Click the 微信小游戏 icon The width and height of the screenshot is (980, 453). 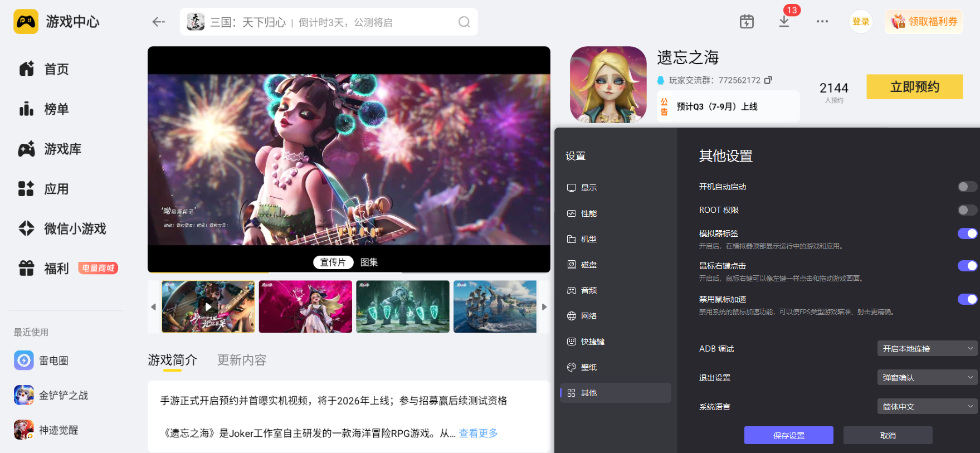(x=26, y=228)
